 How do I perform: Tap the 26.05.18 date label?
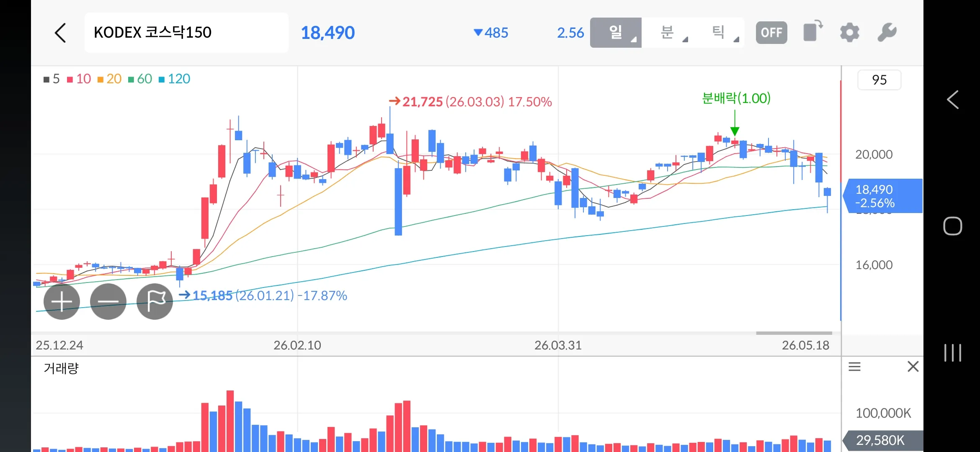pos(805,345)
